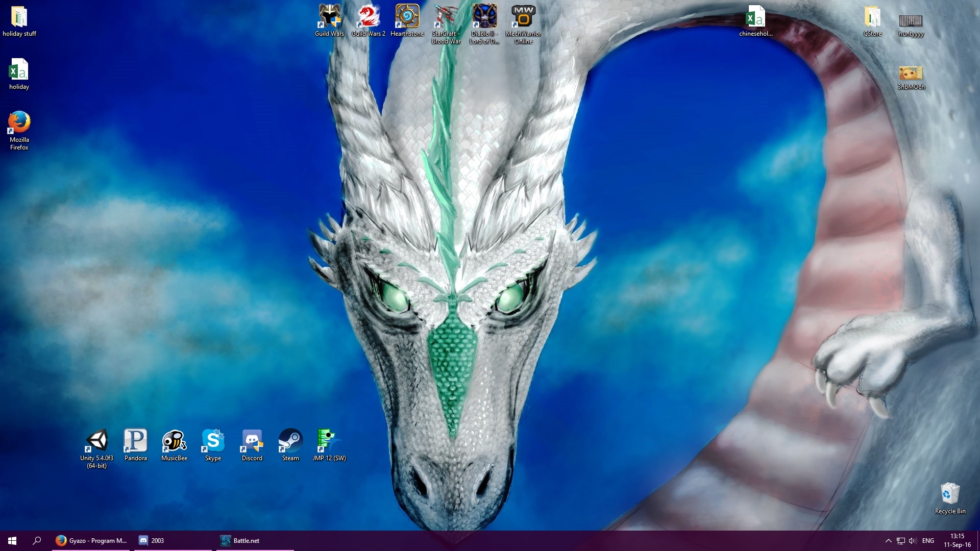Select the huntyyyy desktop file icon

point(911,20)
